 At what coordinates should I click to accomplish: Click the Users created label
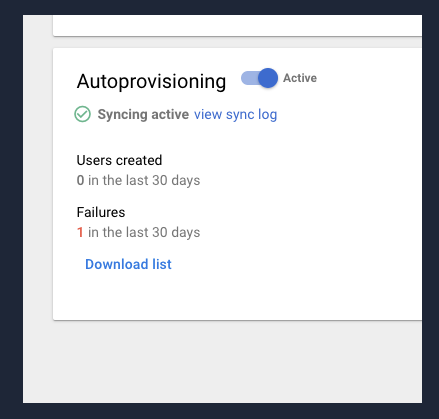pos(119,160)
